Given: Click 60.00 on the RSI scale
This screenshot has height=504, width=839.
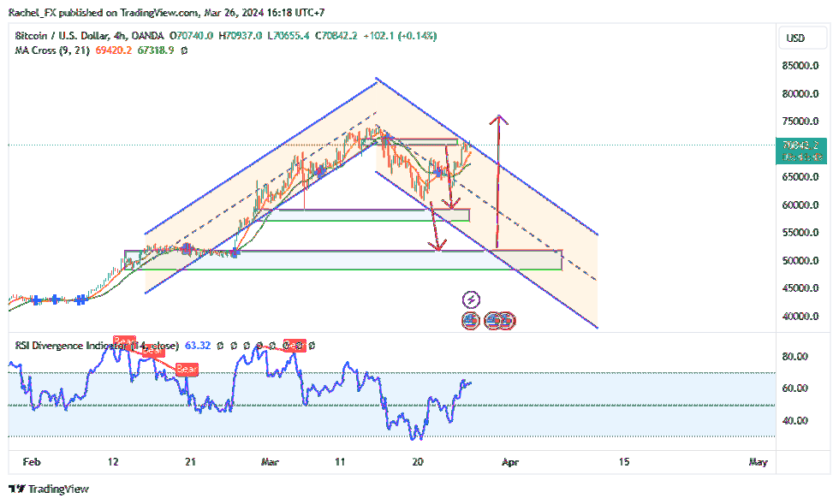Looking at the screenshot, I should pos(795,388).
